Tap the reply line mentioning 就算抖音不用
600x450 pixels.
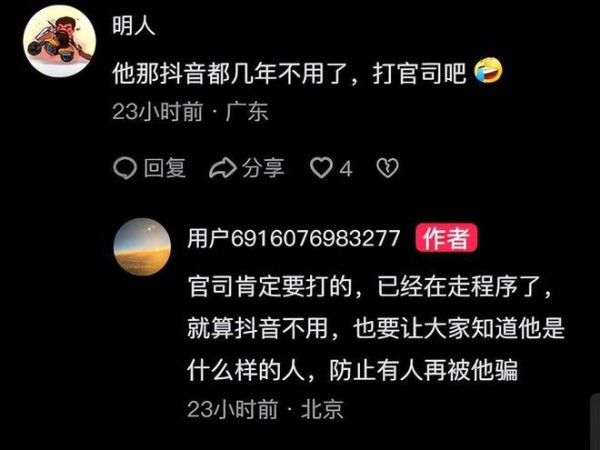coord(376,328)
